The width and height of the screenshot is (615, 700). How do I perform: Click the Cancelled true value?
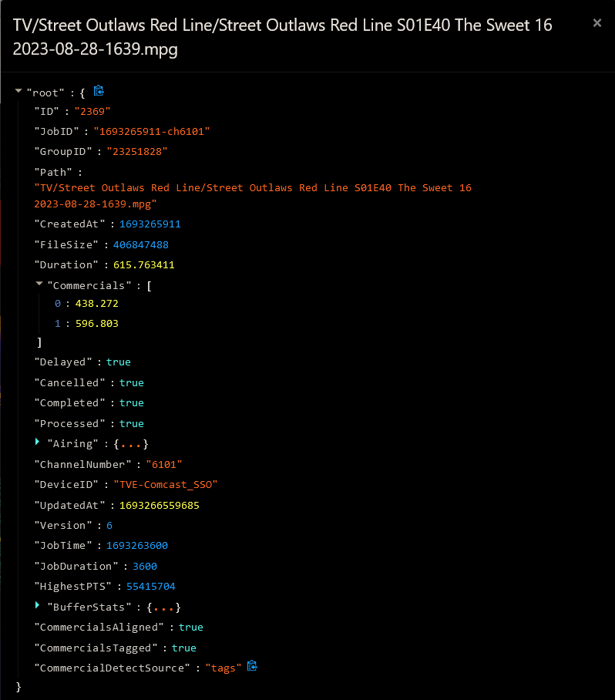(131, 382)
